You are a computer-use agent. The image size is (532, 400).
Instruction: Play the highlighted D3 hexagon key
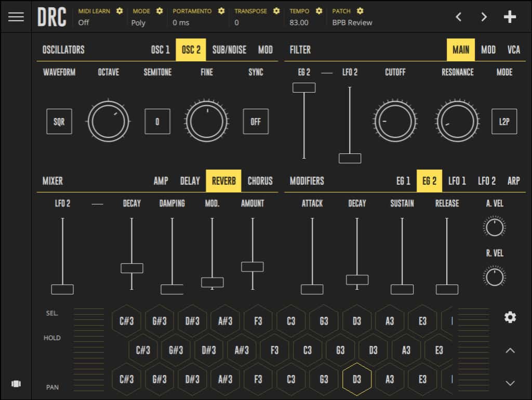coord(357,379)
